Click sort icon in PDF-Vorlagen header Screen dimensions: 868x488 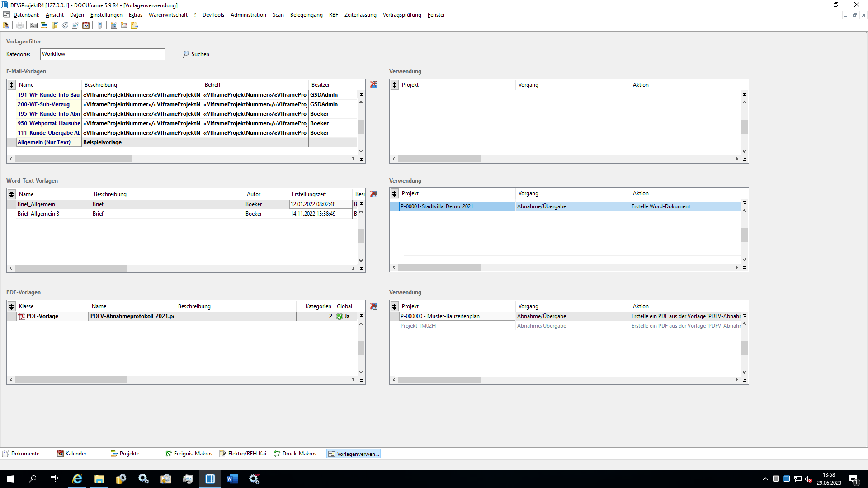(12, 306)
